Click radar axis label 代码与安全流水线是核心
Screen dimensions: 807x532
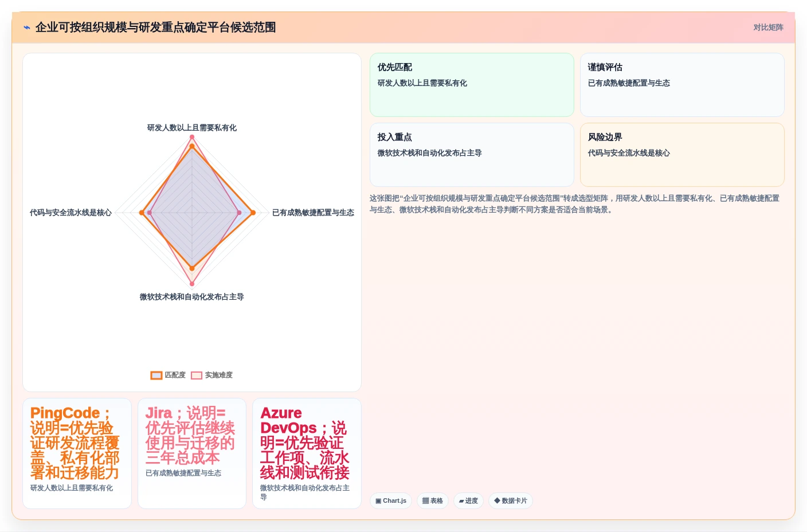(x=70, y=213)
